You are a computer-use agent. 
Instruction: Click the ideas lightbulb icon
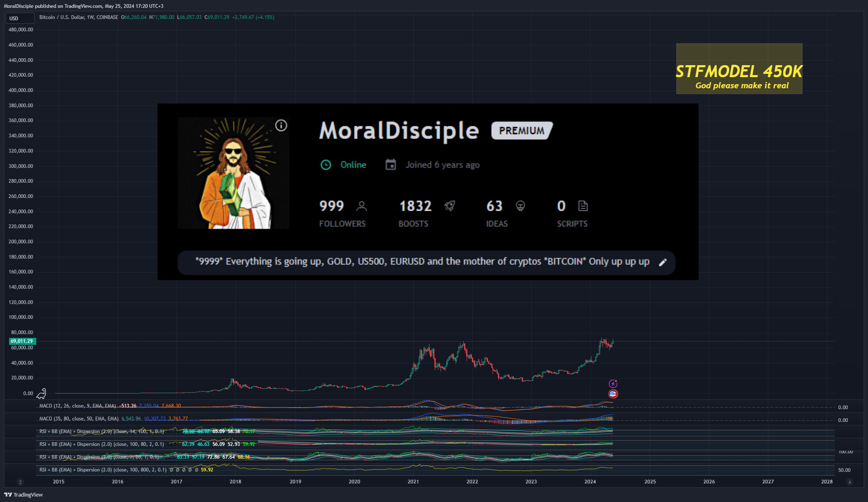click(x=520, y=206)
